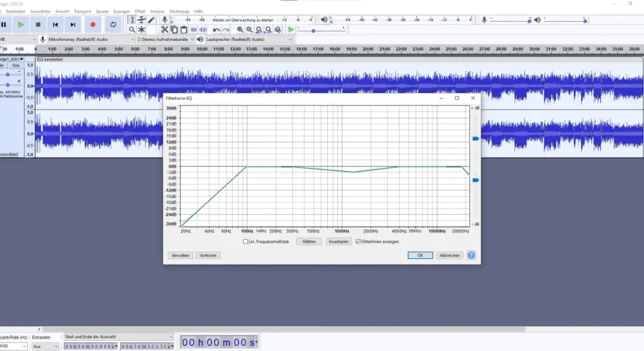Fit the selection to window width
The width and height of the screenshot is (644, 351).
pyautogui.click(x=259, y=29)
